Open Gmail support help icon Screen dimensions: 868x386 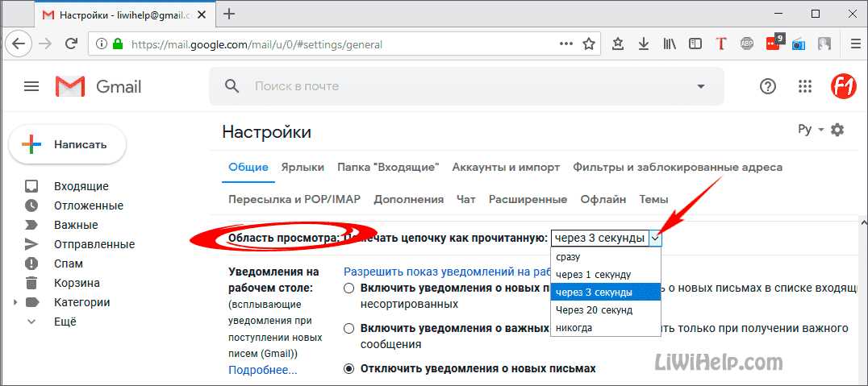[x=768, y=86]
